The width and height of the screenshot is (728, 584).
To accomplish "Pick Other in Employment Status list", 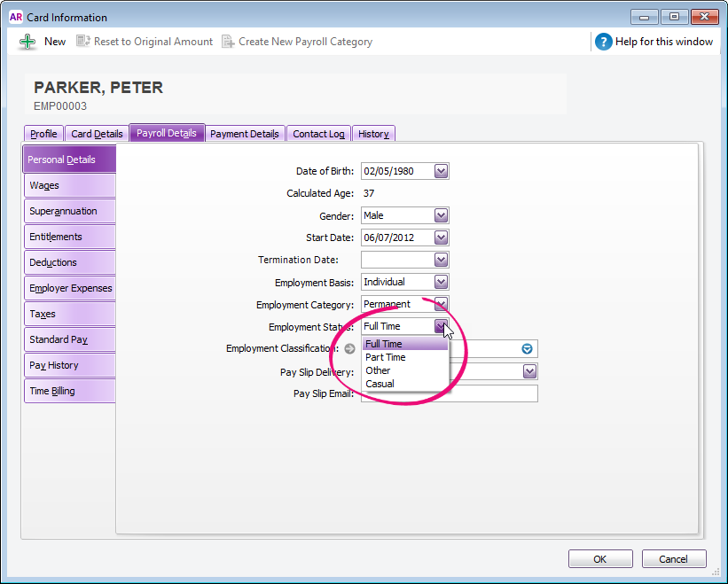I will 378,370.
